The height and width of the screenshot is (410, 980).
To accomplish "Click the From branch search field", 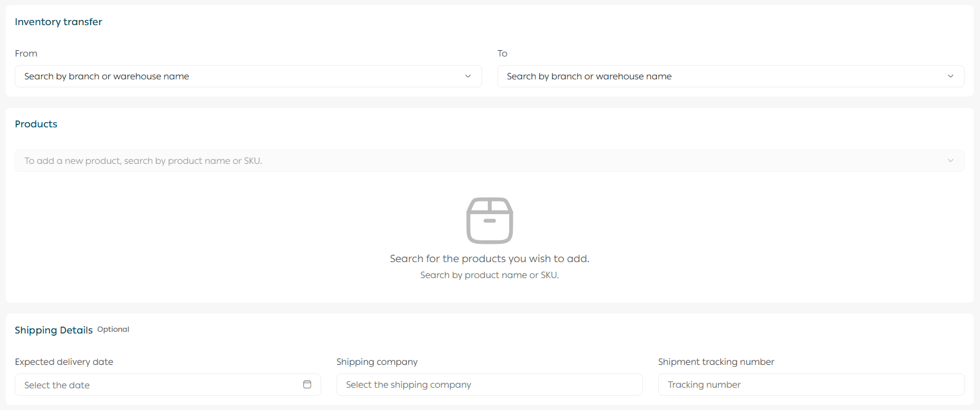I will tap(240, 76).
